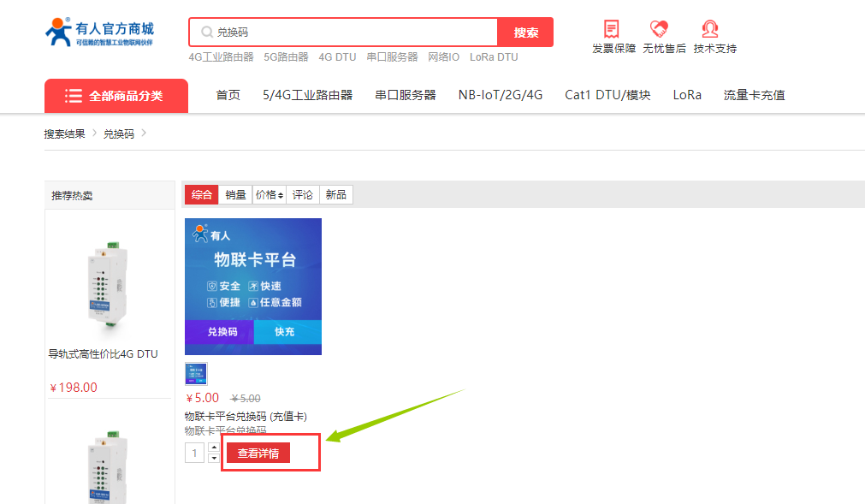The image size is (865, 504).
Task: Open the 流量卡充值 nav item
Action: point(754,95)
